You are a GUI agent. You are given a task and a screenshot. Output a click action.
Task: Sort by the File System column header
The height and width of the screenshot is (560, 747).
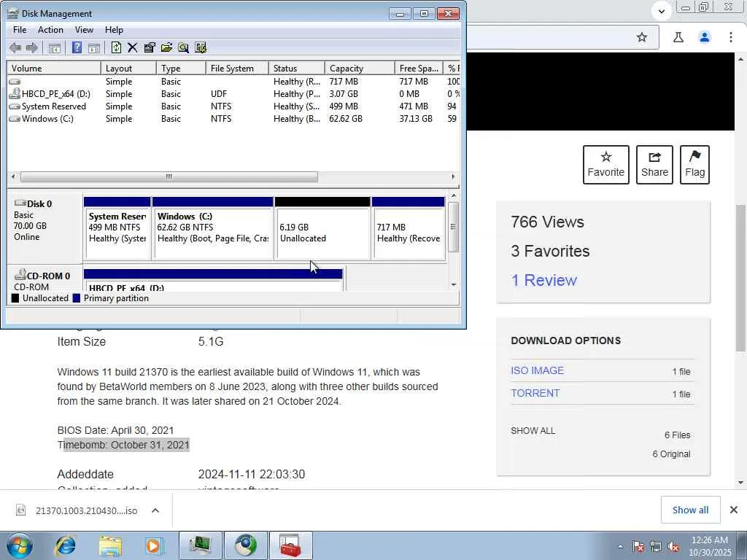pyautogui.click(x=237, y=68)
